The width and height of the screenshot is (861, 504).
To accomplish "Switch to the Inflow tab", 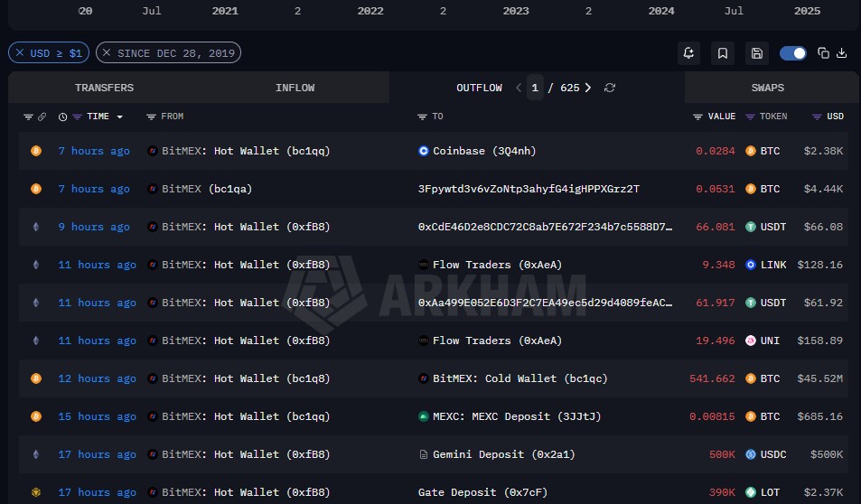I will click(295, 88).
